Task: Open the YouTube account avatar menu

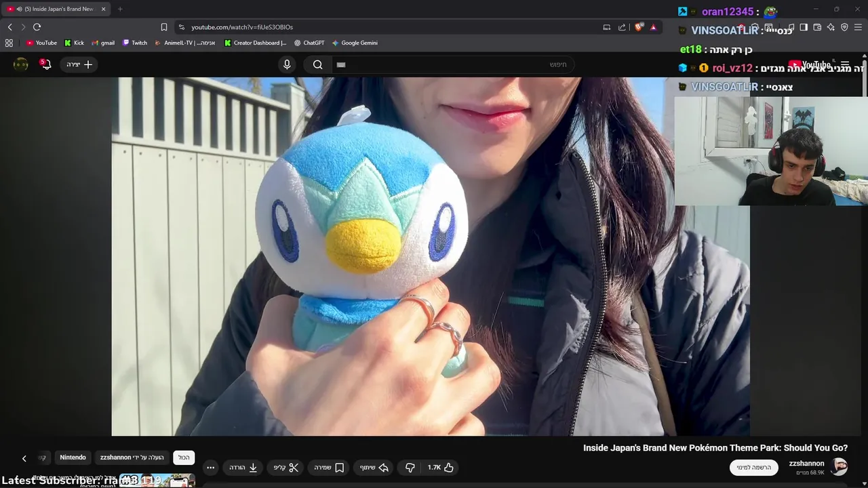Action: point(21,64)
